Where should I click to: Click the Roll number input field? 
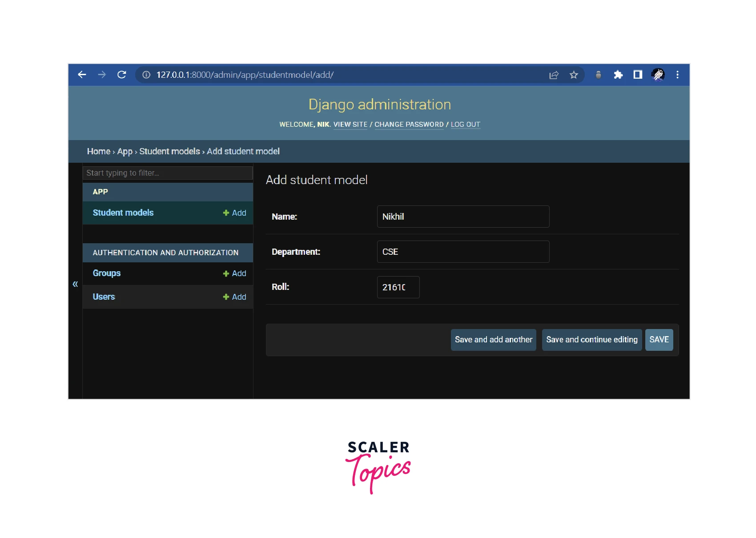398,287
